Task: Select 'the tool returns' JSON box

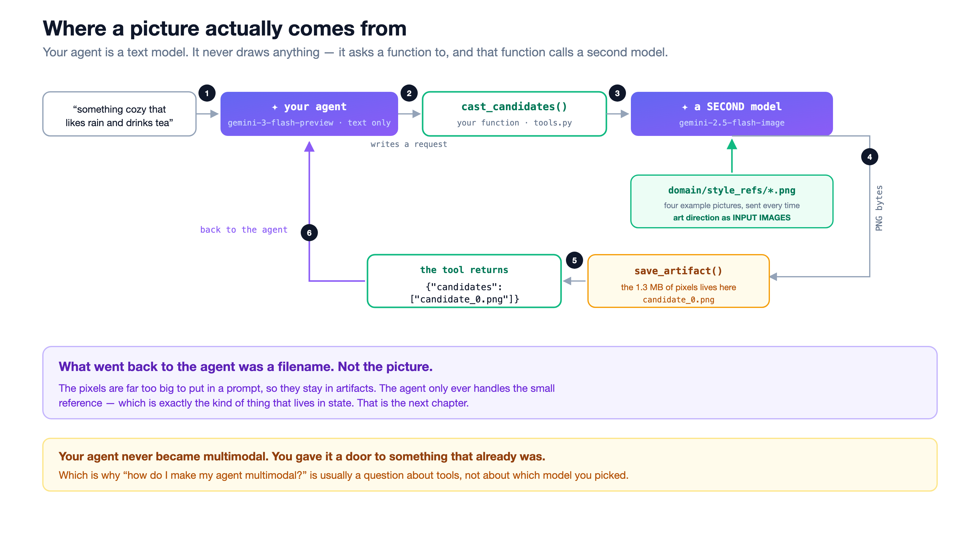Action: pyautogui.click(x=464, y=281)
